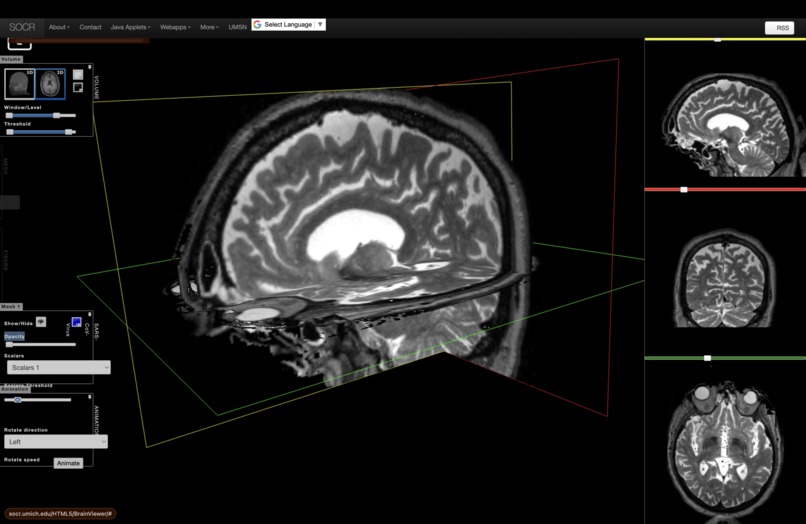Click the RSS button

779,28
